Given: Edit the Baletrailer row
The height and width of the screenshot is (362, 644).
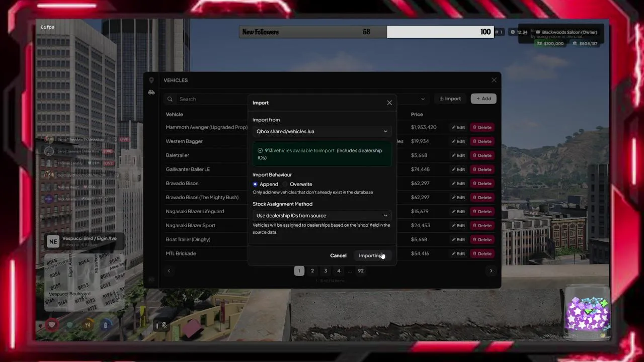Looking at the screenshot, I should click(458, 155).
